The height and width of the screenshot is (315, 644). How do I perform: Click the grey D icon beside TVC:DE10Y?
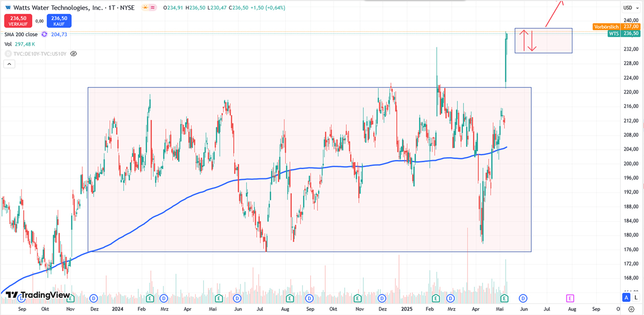click(8, 53)
